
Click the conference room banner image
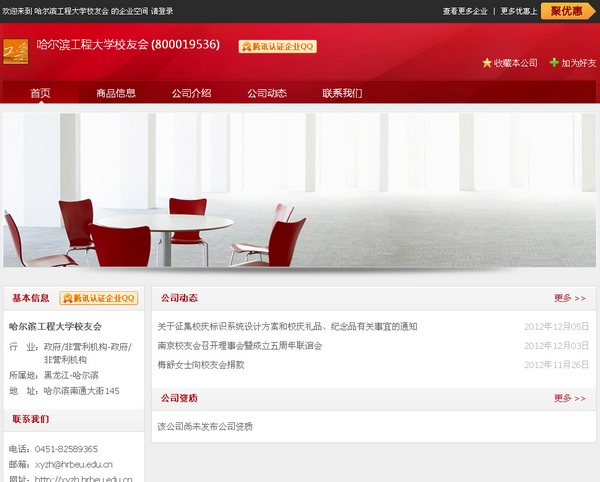click(x=300, y=190)
